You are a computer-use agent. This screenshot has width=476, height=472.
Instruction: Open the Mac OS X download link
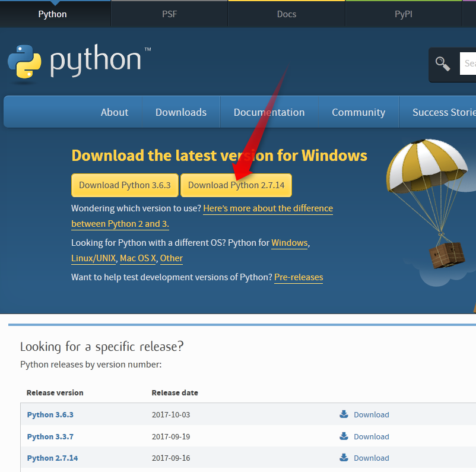pos(138,258)
